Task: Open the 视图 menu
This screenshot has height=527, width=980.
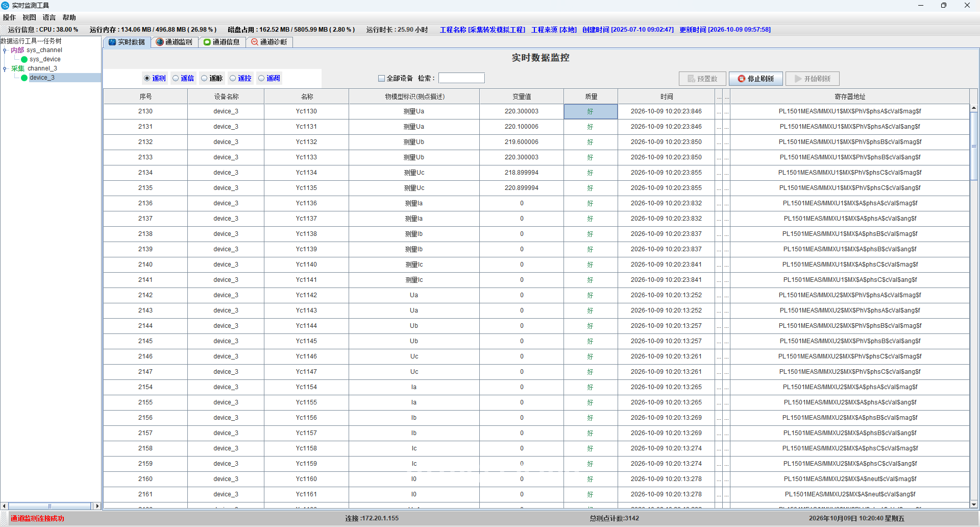Action: point(29,18)
